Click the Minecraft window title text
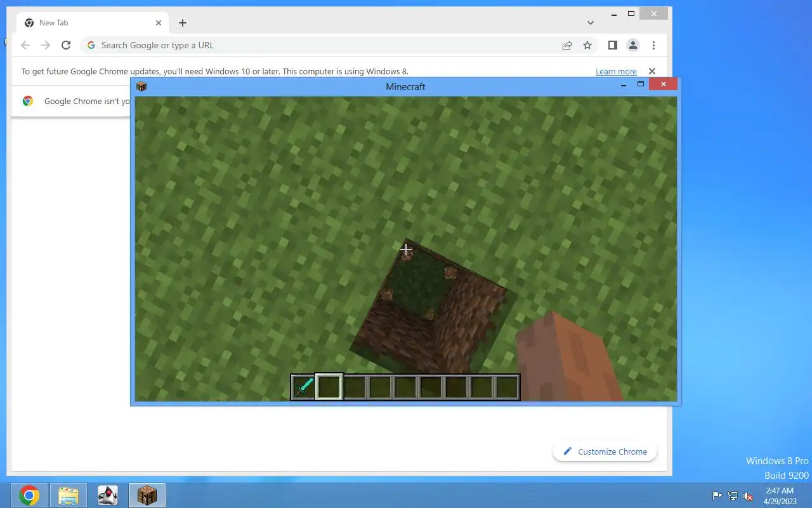Viewport: 812px width, 508px height. 405,86
